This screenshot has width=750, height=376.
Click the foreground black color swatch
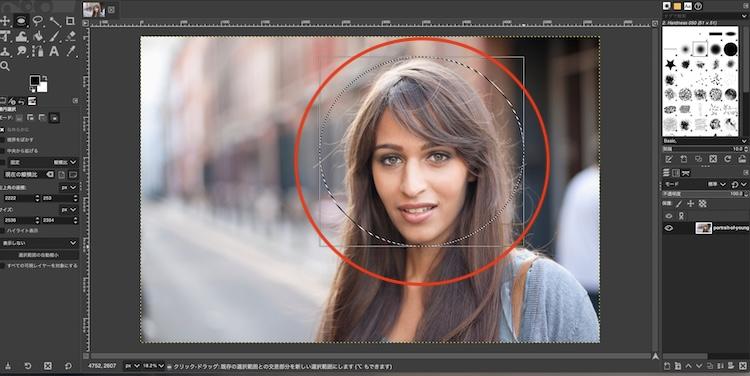tap(35, 80)
